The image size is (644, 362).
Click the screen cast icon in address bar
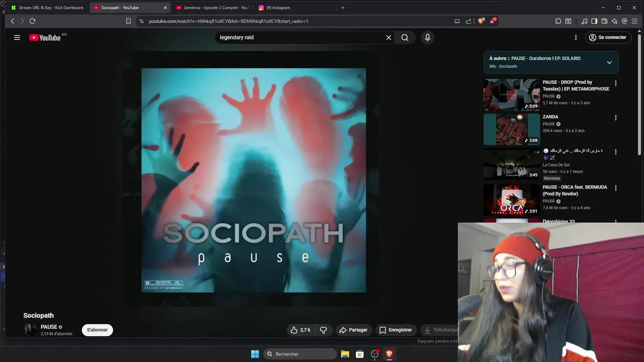(x=457, y=21)
